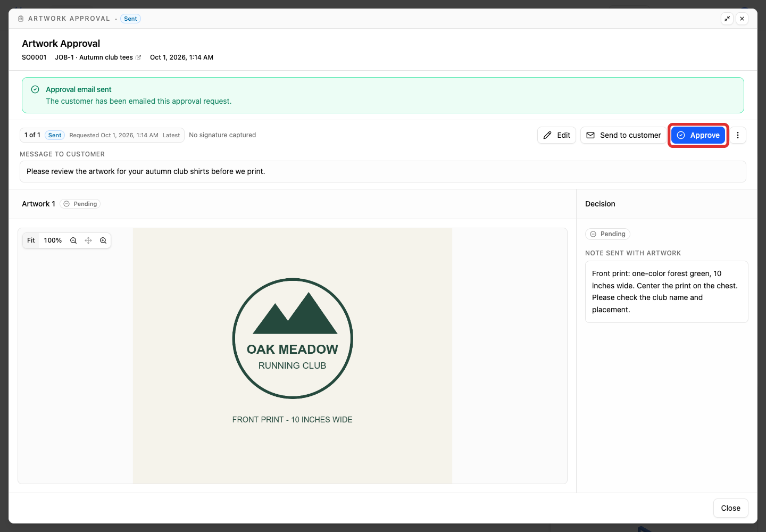Zoom out with the minus magnifier icon
The image size is (766, 532).
tap(73, 240)
